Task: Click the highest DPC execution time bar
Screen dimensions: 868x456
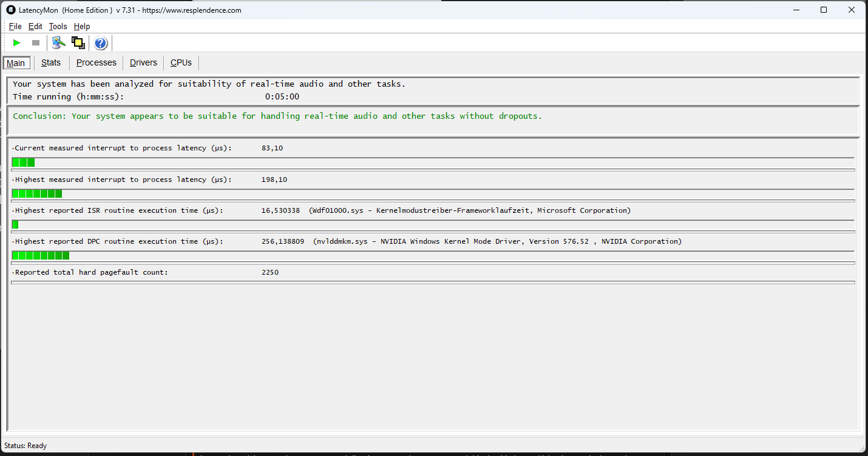Action: coord(433,256)
